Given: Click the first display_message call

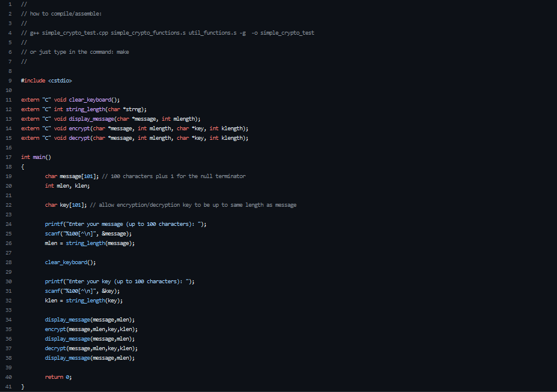Looking at the screenshot, I should coord(90,319).
